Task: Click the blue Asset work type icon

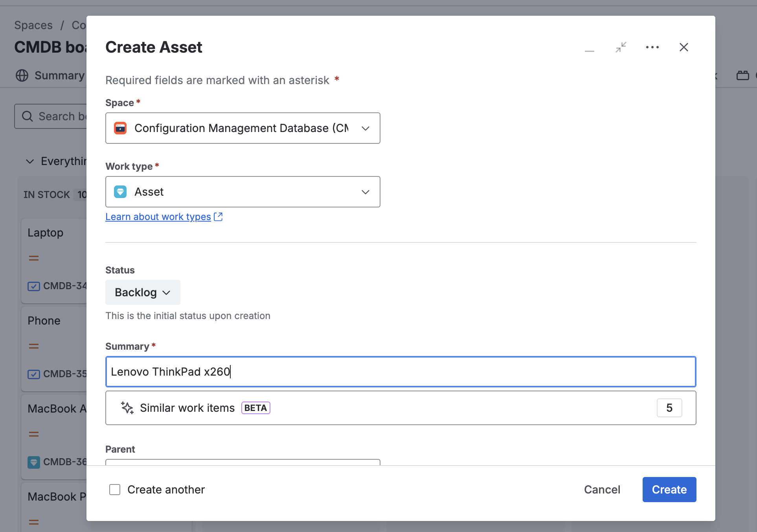Action: tap(120, 192)
